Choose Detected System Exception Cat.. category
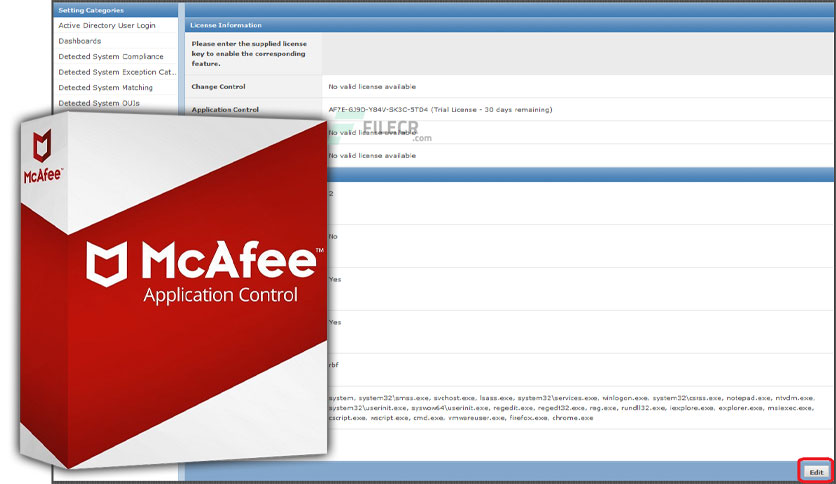Viewport: 836px width, 484px height. point(117,72)
